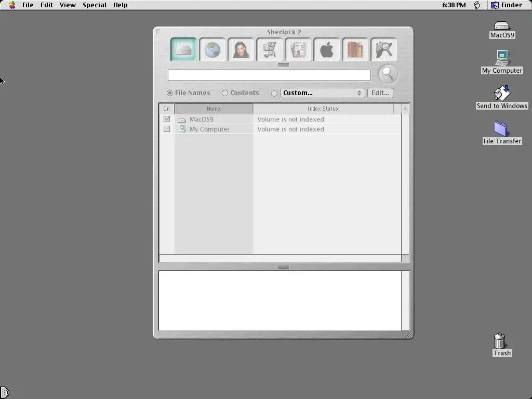The height and width of the screenshot is (399, 532).
Task: Select the Files hard drive channel
Action: [183, 49]
